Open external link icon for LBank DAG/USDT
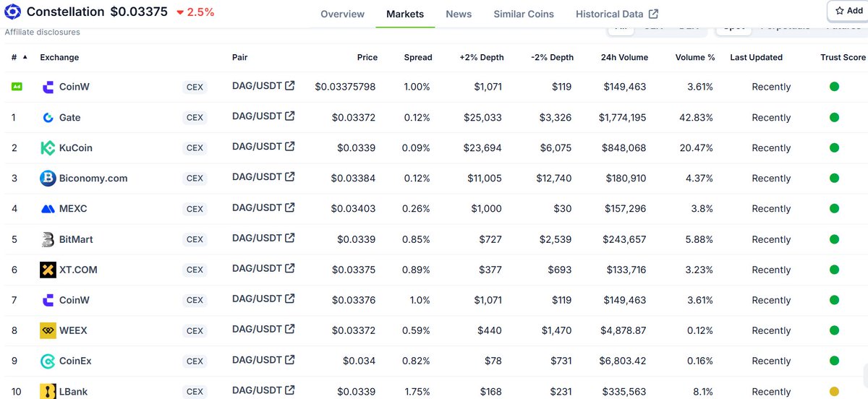 coord(290,390)
